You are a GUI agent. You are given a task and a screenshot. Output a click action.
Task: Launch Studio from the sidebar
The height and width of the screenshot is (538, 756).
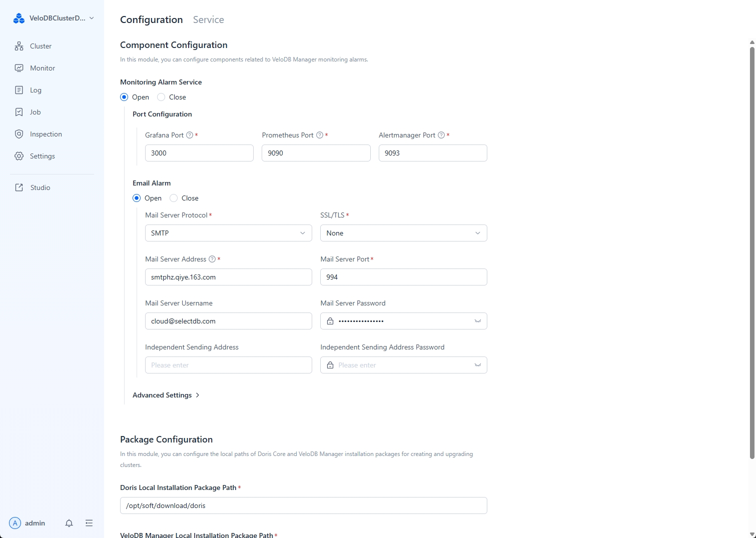[x=40, y=187]
